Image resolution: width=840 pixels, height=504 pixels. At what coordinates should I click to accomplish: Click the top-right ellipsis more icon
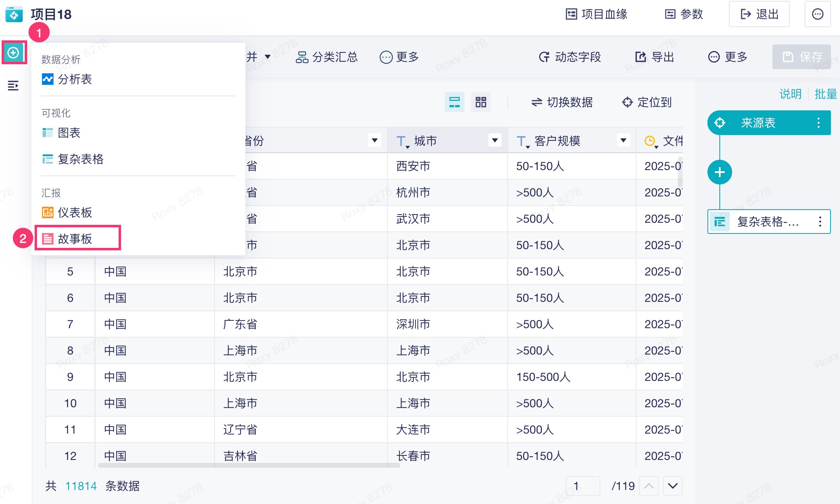pos(817,14)
